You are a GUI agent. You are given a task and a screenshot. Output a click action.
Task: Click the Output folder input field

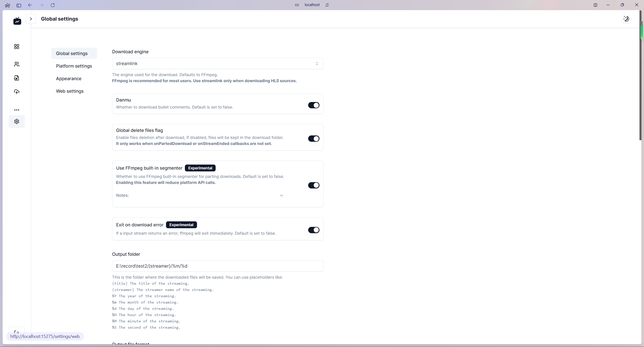pos(218,266)
